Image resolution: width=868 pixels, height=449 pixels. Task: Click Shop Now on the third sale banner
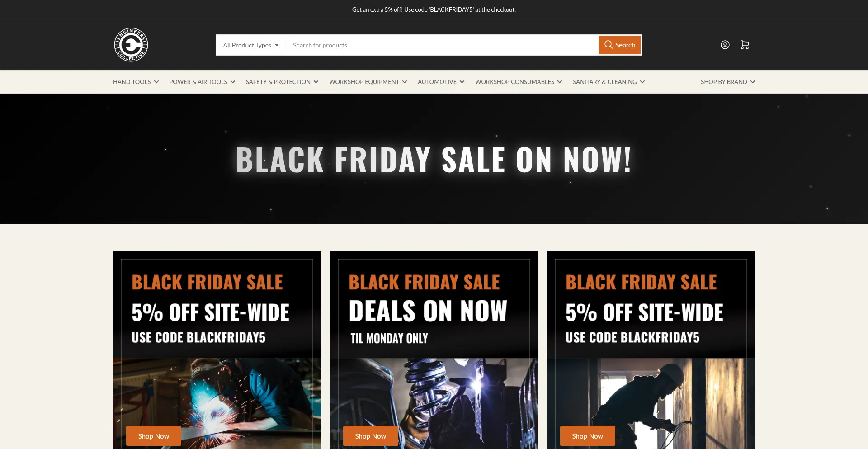588,436
